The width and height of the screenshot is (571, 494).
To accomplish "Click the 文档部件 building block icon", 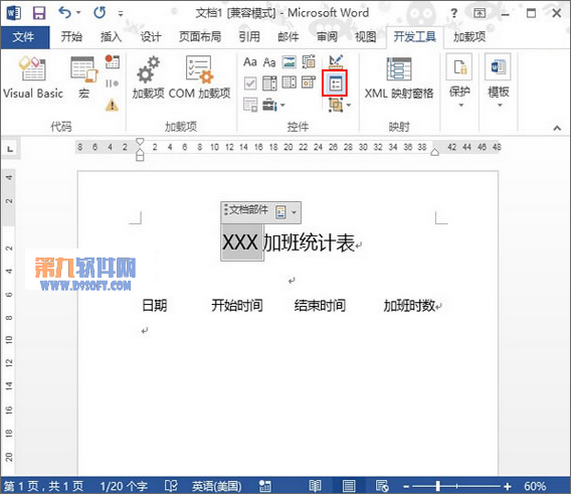I will [x=281, y=212].
